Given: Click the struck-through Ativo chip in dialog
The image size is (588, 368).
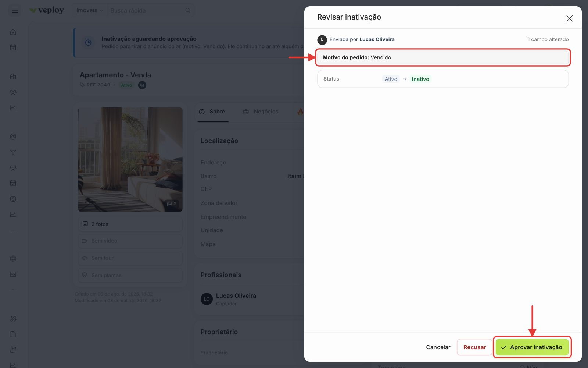Looking at the screenshot, I should 391,79.
